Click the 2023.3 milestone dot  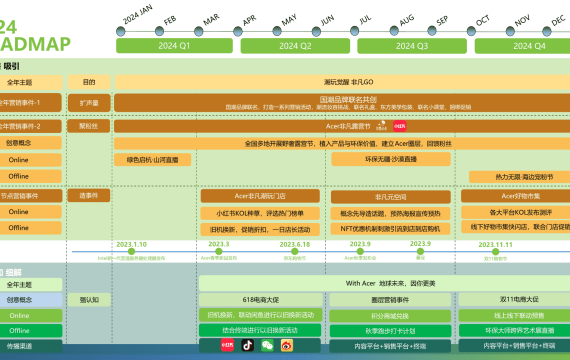(x=218, y=251)
